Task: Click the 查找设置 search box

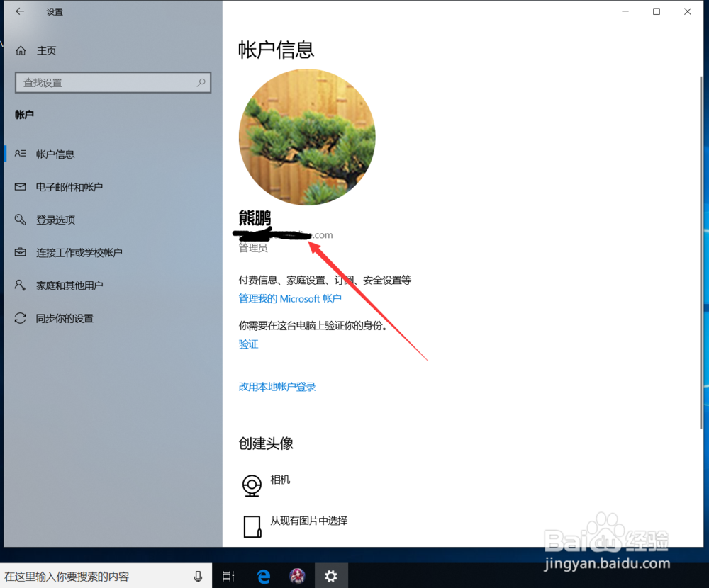Action: (x=113, y=83)
